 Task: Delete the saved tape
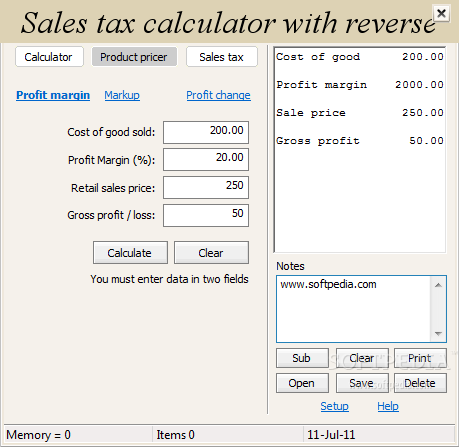pyautogui.click(x=420, y=383)
